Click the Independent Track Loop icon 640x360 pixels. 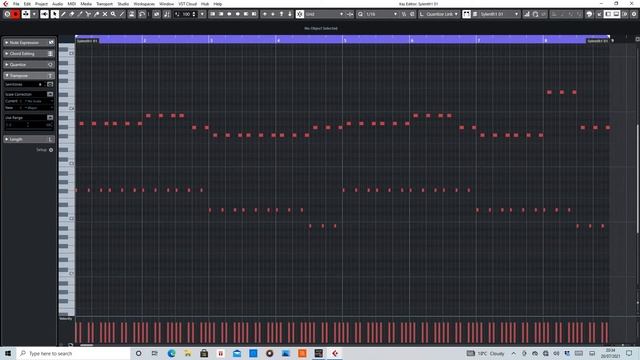(x=142, y=14)
